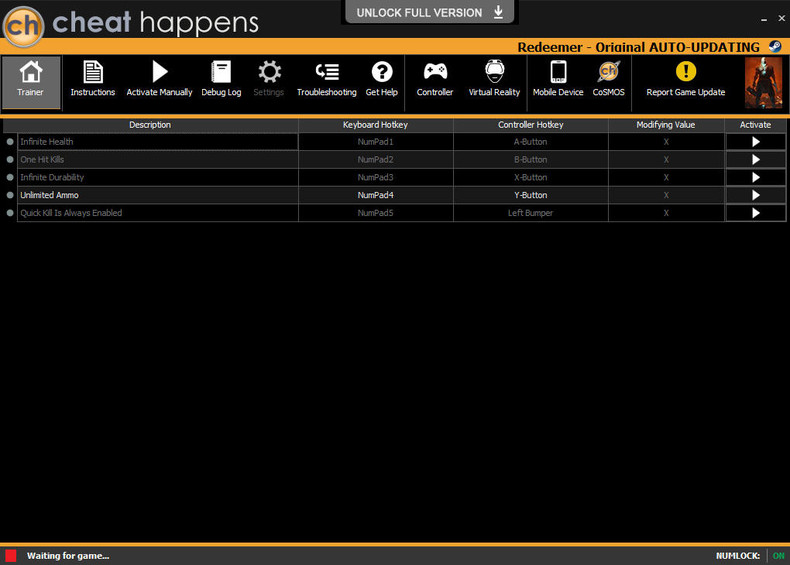Close the trainer window
The width and height of the screenshot is (790, 565).
(x=781, y=18)
